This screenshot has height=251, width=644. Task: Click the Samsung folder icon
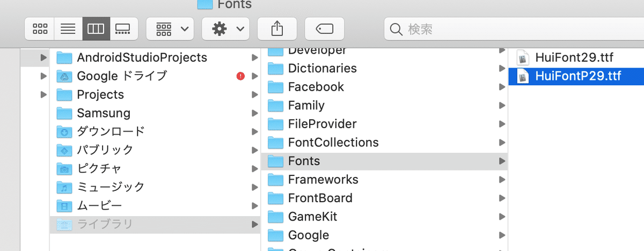click(x=64, y=113)
